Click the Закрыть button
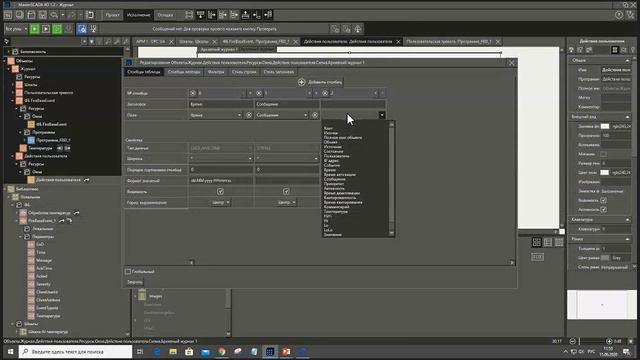640x360 pixels. point(134,282)
